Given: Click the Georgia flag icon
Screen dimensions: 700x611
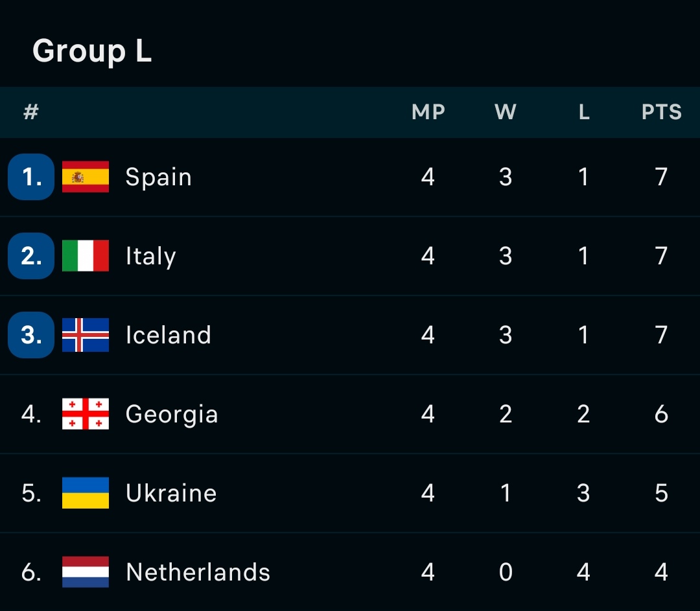Looking at the screenshot, I should coord(86,414).
